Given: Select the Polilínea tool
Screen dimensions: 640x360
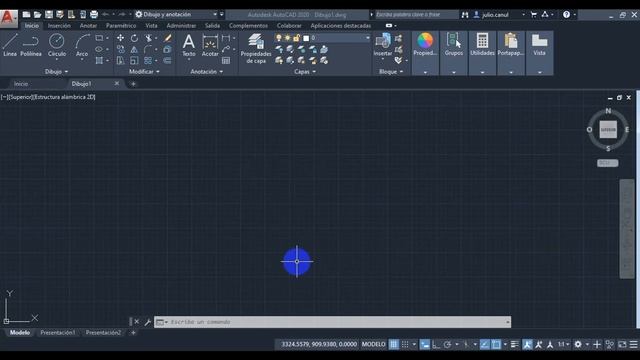Looking at the screenshot, I should click(x=31, y=45).
